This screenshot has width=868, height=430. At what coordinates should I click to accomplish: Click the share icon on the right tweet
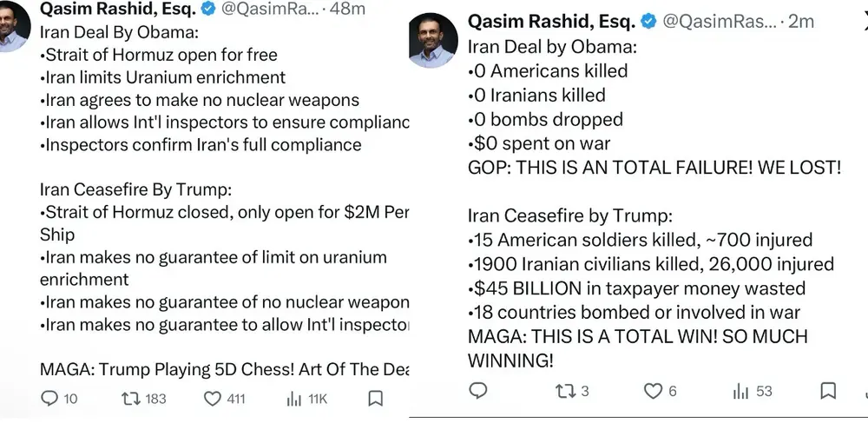click(x=862, y=391)
